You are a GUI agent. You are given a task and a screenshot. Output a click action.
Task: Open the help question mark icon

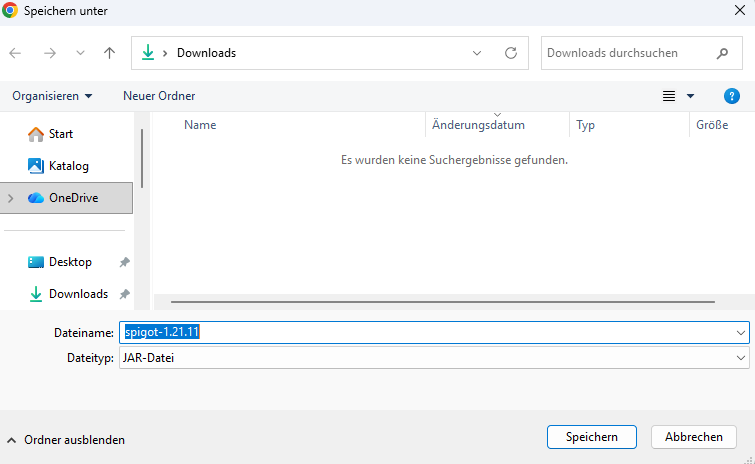(x=731, y=96)
